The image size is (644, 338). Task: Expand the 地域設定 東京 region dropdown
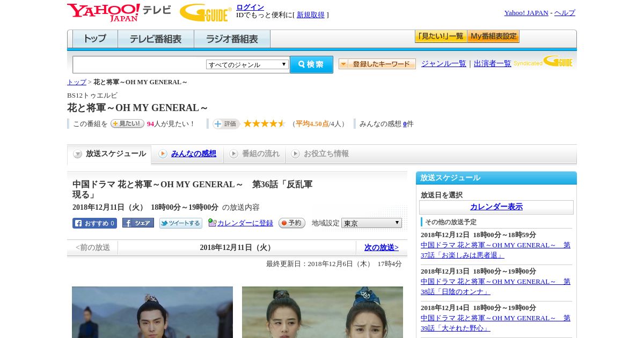coord(371,223)
